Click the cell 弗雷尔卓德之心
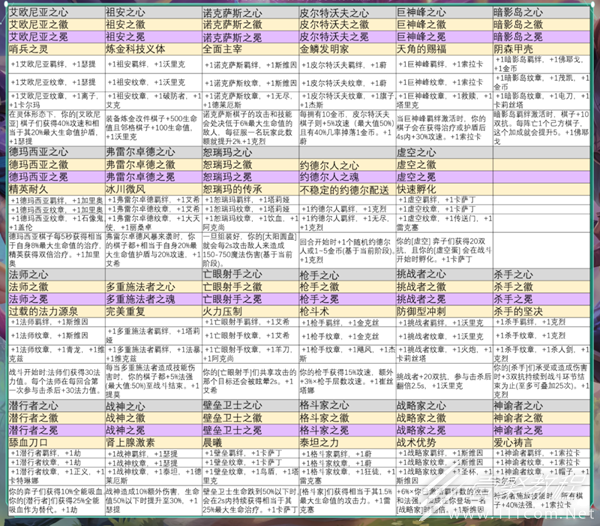Image resolution: width=600 pixels, height=526 pixels. pos(153,152)
